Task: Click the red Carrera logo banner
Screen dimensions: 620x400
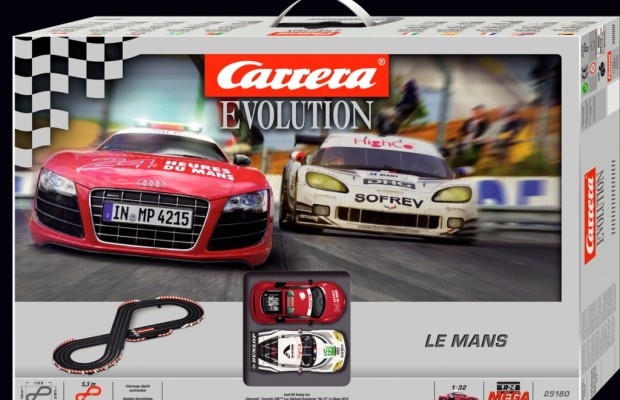Action: click(x=297, y=75)
